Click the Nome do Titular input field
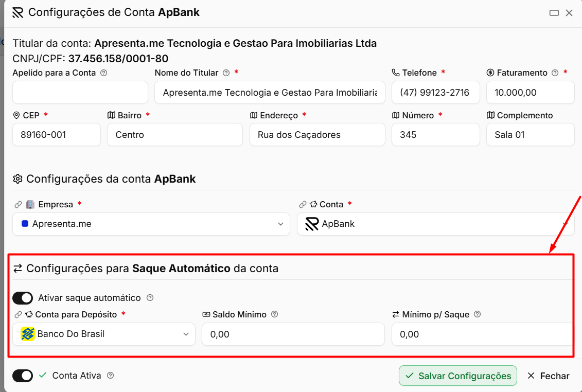Screen dimensions: 582x392 pyautogui.click(x=270, y=93)
